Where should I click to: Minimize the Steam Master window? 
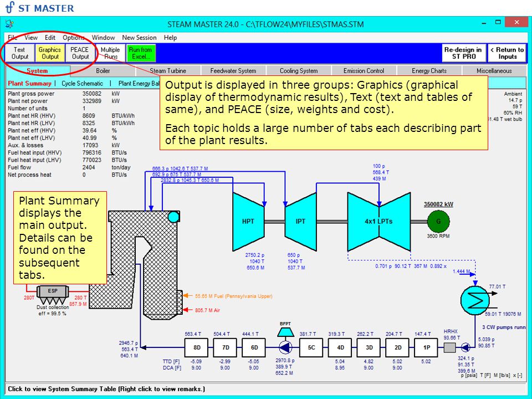pos(484,23)
